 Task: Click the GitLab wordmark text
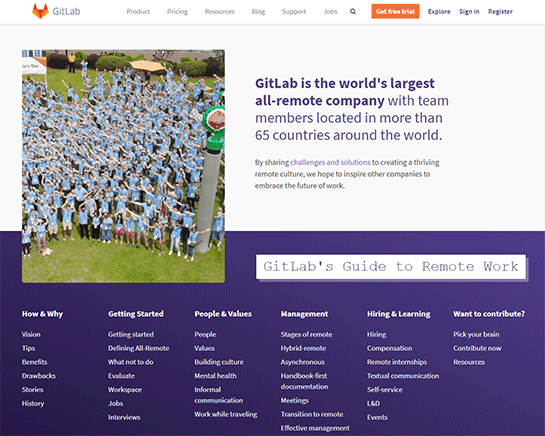click(x=66, y=11)
